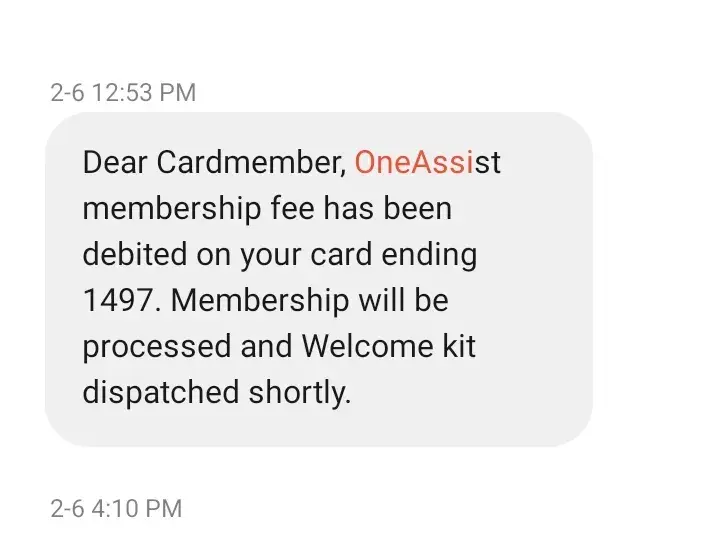
Task: Tap the black letters st after OneAssi
Action: coord(488,163)
